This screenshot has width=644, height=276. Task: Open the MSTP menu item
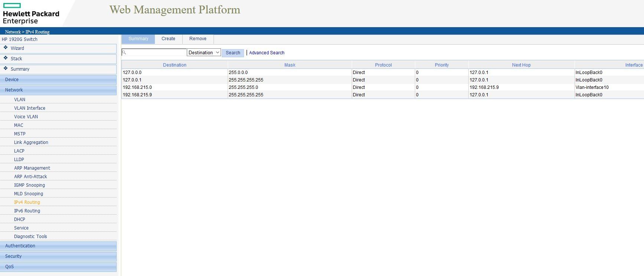(20, 134)
